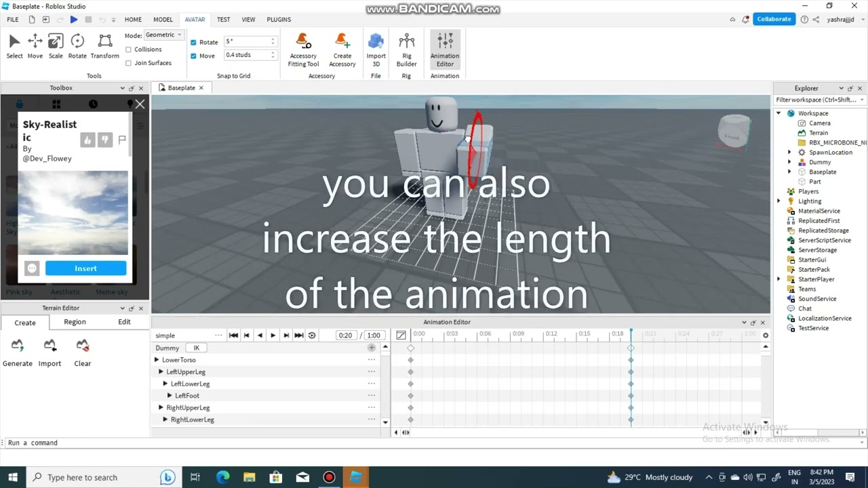The image size is (868, 488).
Task: Select the Select tool in the ribbon
Action: click(x=14, y=47)
